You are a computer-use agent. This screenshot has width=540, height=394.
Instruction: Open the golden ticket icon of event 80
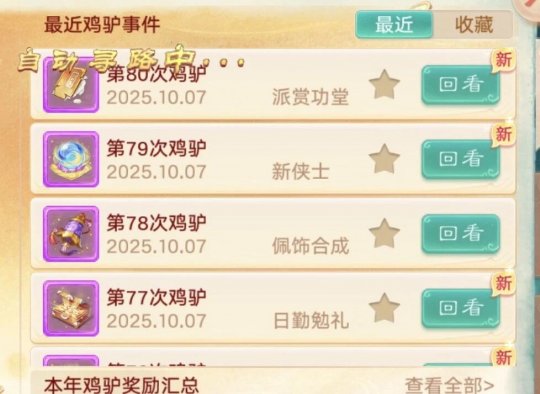pyautogui.click(x=71, y=85)
